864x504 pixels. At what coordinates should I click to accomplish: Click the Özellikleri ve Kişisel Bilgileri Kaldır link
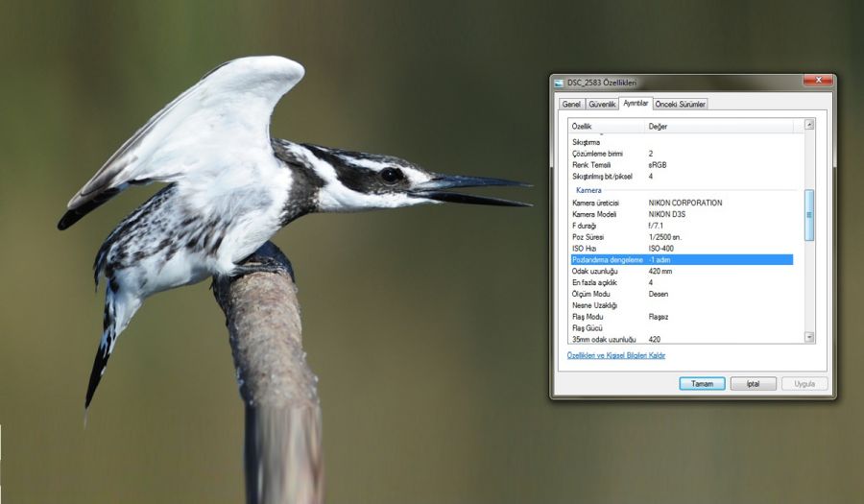(x=615, y=355)
